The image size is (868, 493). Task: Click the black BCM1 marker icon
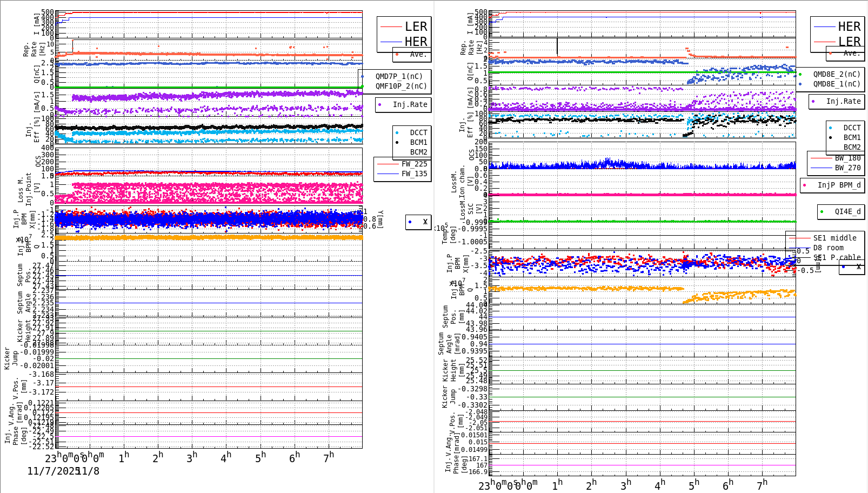pos(397,143)
